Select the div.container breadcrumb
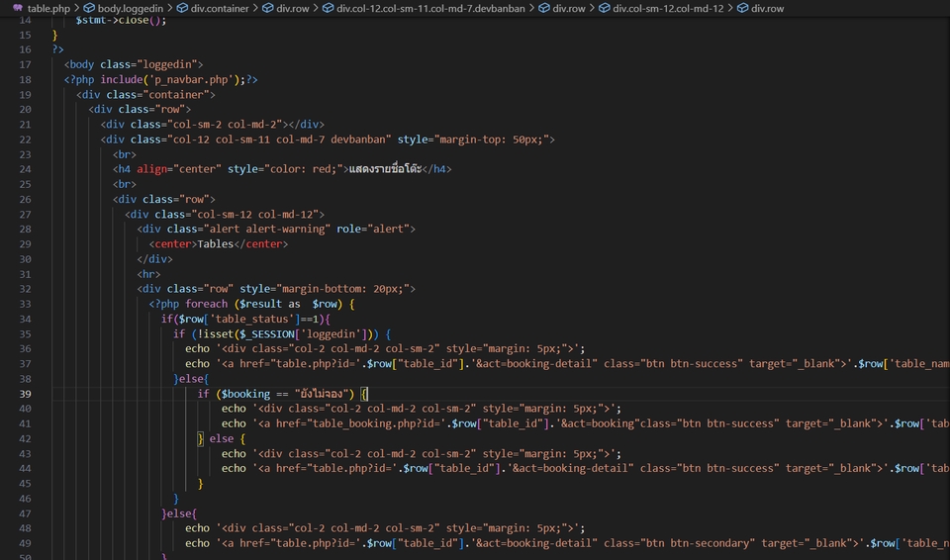Screen dimensions: 950x560 [220, 9]
